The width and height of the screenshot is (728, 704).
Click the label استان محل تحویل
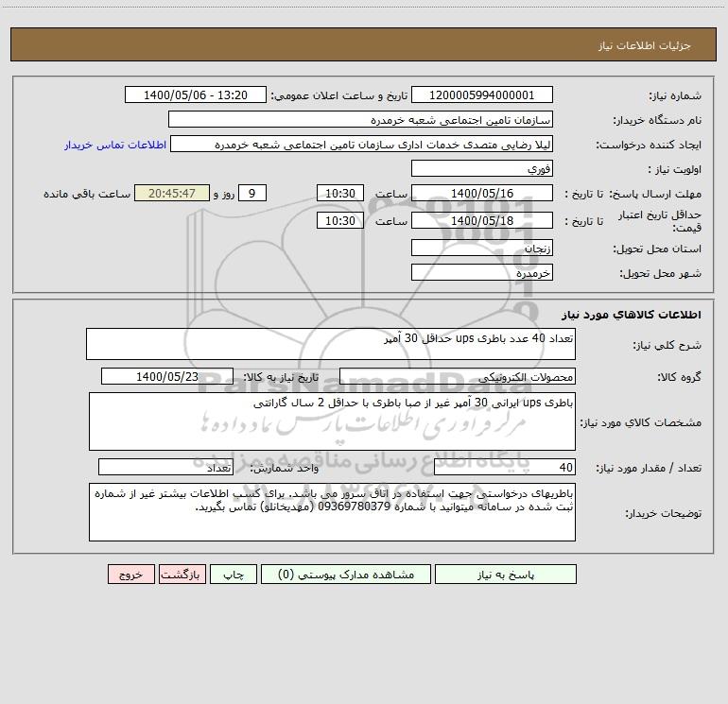coord(657,249)
